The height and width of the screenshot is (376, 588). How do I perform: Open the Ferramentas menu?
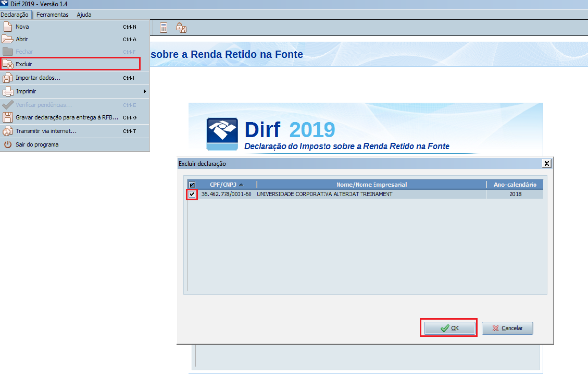[x=53, y=15]
